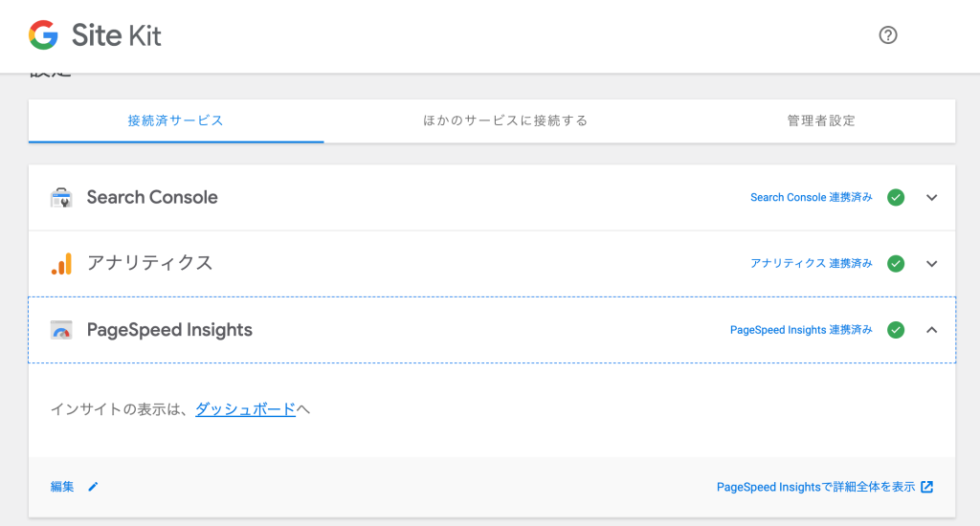The image size is (980, 526).
Task: Click the green checkmark next to アナリティクス
Action: pyautogui.click(x=896, y=264)
